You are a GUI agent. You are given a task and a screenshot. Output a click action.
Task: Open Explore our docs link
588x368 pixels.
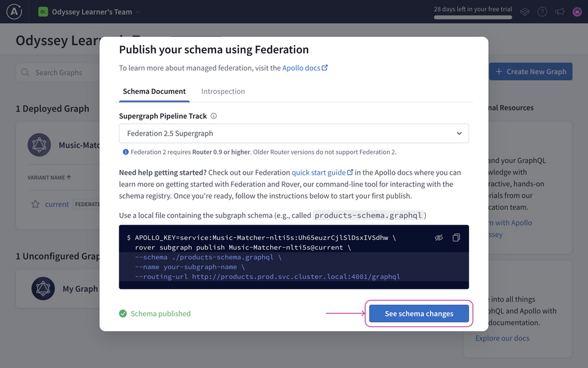[502, 338]
